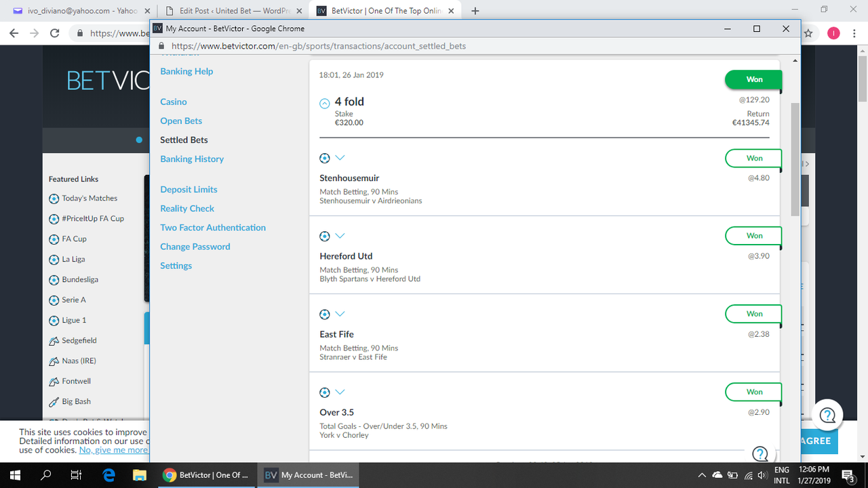
Task: Click the horse racing icon beside Fontwell
Action: click(x=54, y=382)
